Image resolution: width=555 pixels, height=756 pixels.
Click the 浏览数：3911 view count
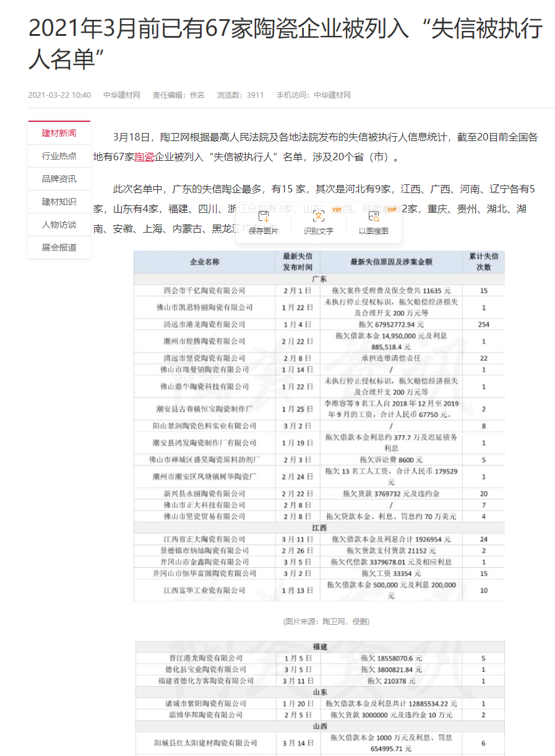tap(240, 95)
